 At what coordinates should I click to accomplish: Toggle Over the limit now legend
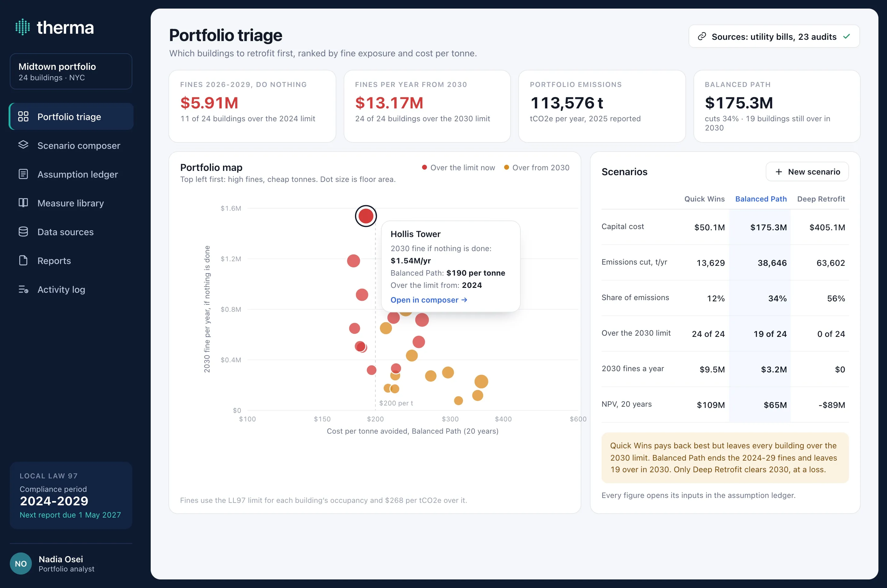[x=458, y=168]
